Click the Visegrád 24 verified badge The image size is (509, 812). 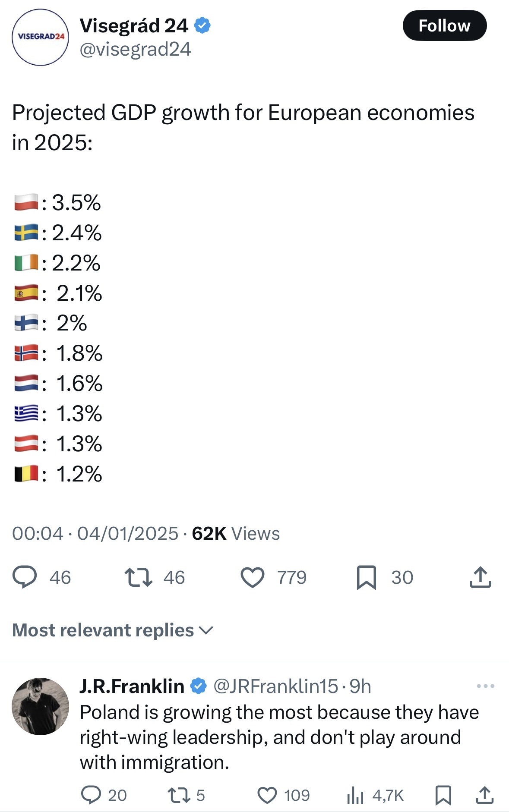tap(202, 26)
